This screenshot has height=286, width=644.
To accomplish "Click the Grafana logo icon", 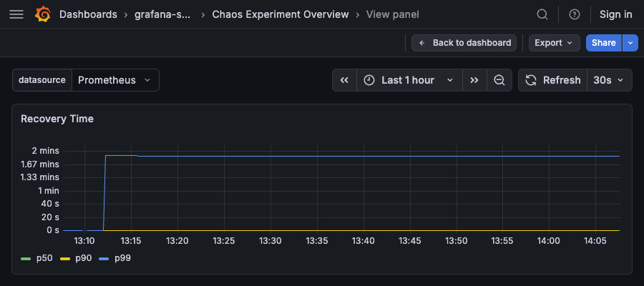I will click(x=43, y=14).
